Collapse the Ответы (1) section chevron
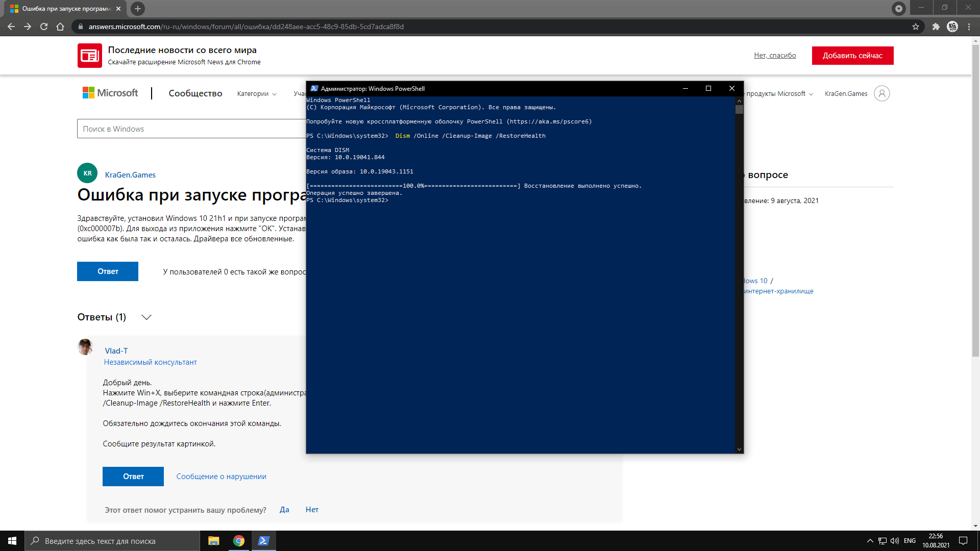980x551 pixels. coord(146,317)
